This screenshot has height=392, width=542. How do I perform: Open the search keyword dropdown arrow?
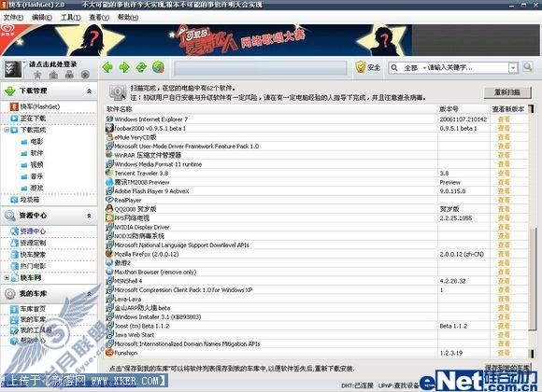point(513,68)
